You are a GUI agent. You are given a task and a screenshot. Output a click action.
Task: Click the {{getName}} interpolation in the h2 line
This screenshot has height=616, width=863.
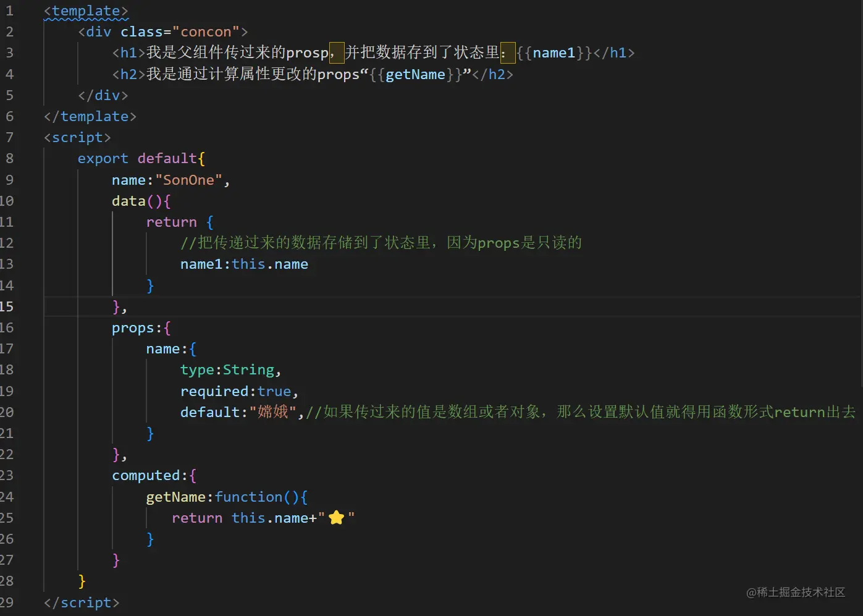415,75
